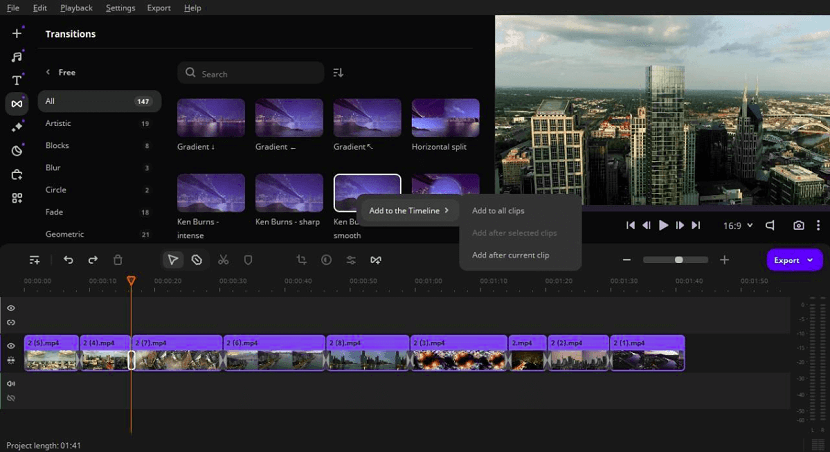This screenshot has width=830, height=452.
Task: Toggle link icon on the audio track
Action: click(11, 398)
